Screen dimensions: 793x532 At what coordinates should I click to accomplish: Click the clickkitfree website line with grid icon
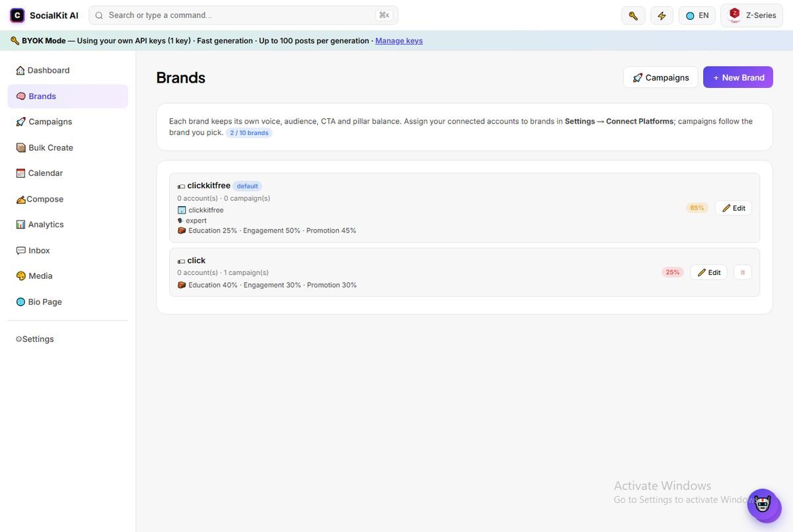click(x=201, y=210)
